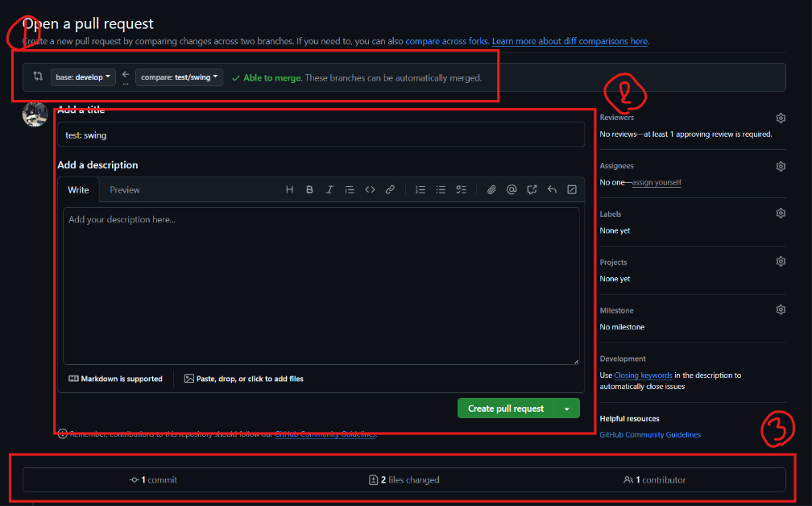The width and height of the screenshot is (812, 506).
Task: Click the Reviewers sidebar heading
Action: point(617,118)
